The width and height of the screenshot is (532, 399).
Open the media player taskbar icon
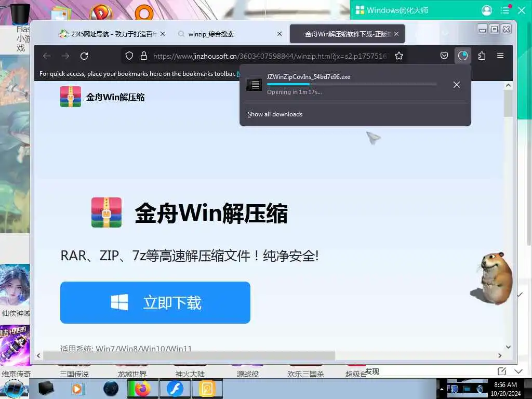pyautogui.click(x=77, y=389)
